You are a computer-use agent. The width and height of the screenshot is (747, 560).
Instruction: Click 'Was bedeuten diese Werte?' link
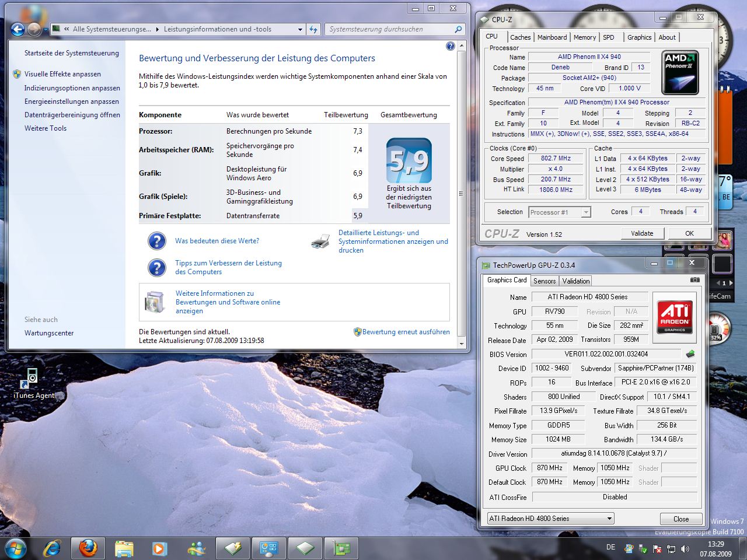[217, 241]
